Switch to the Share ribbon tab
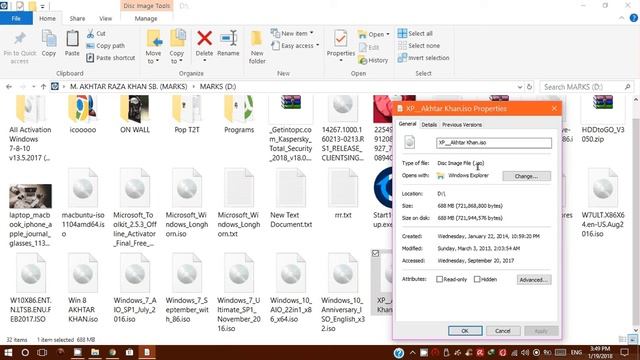 pos(77,18)
